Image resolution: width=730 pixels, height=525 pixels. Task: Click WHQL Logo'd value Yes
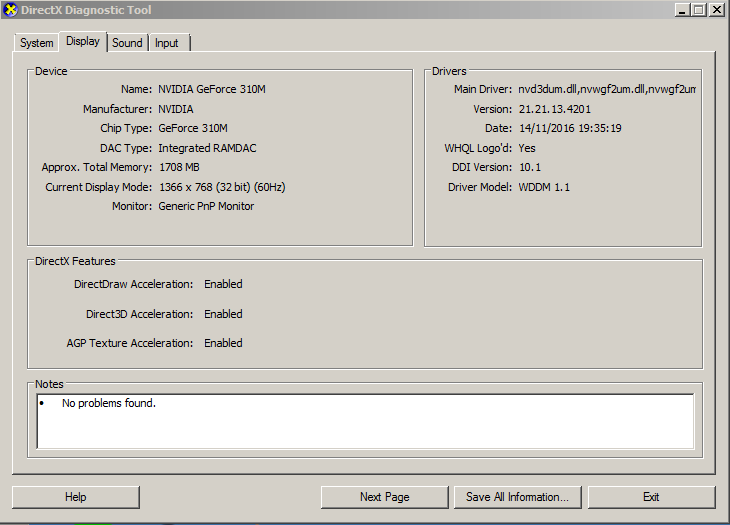527,148
